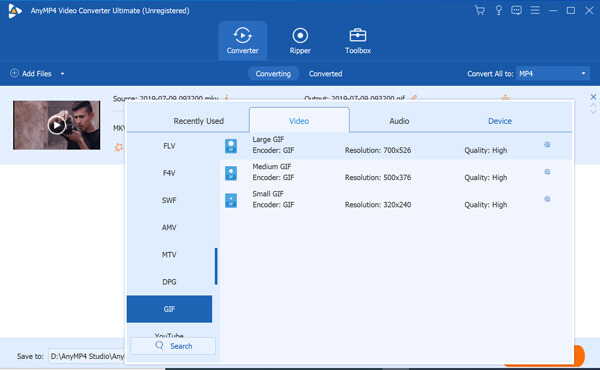Choose DPG in the format list
The height and width of the screenshot is (370, 600).
point(169,282)
